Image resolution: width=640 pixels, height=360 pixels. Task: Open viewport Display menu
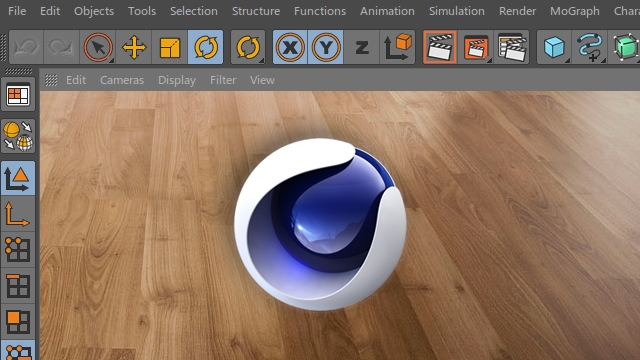177,80
